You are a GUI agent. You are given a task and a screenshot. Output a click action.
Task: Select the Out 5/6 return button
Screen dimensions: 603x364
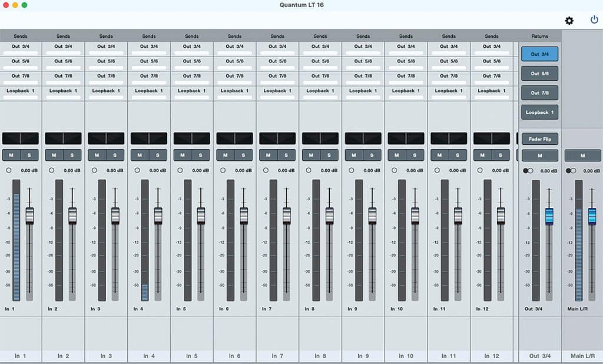540,73
